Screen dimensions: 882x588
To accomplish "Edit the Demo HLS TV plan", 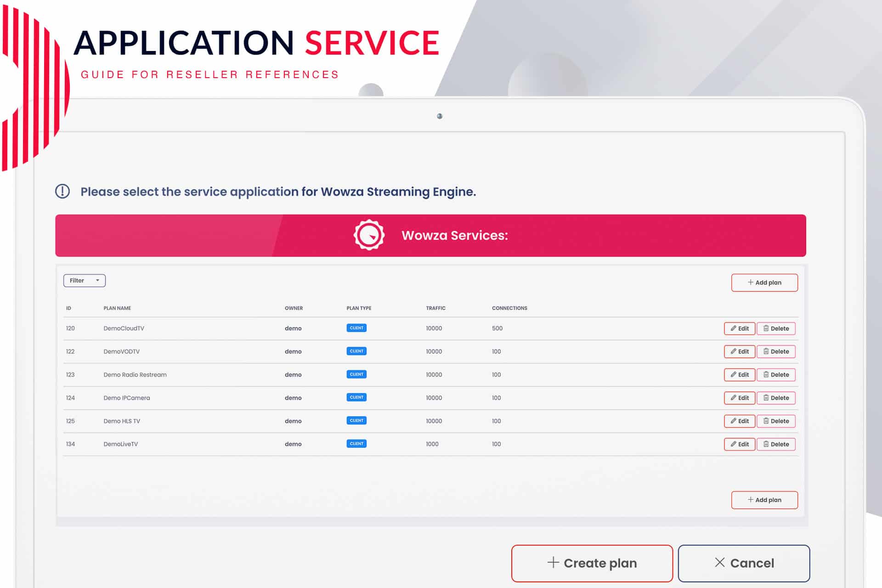I will (x=740, y=421).
